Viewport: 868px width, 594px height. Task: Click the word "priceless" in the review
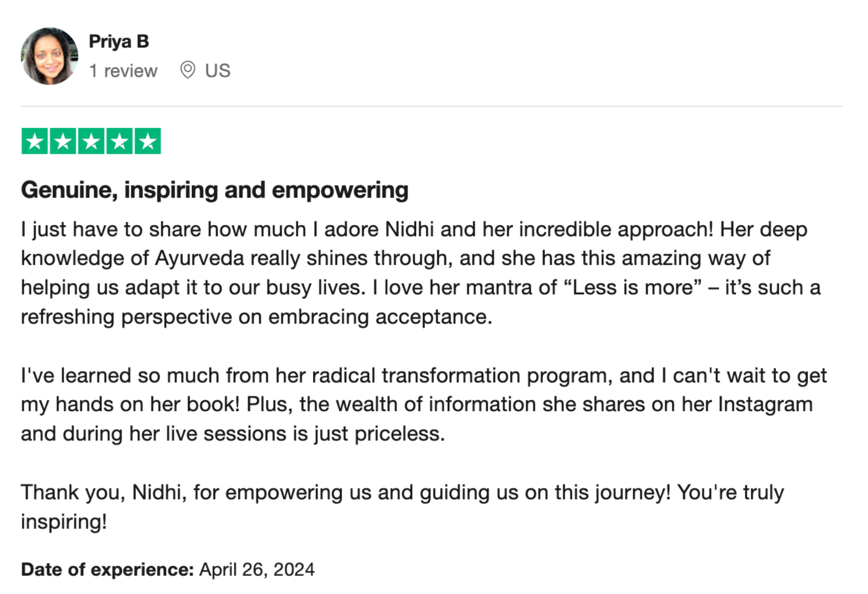coord(399,434)
